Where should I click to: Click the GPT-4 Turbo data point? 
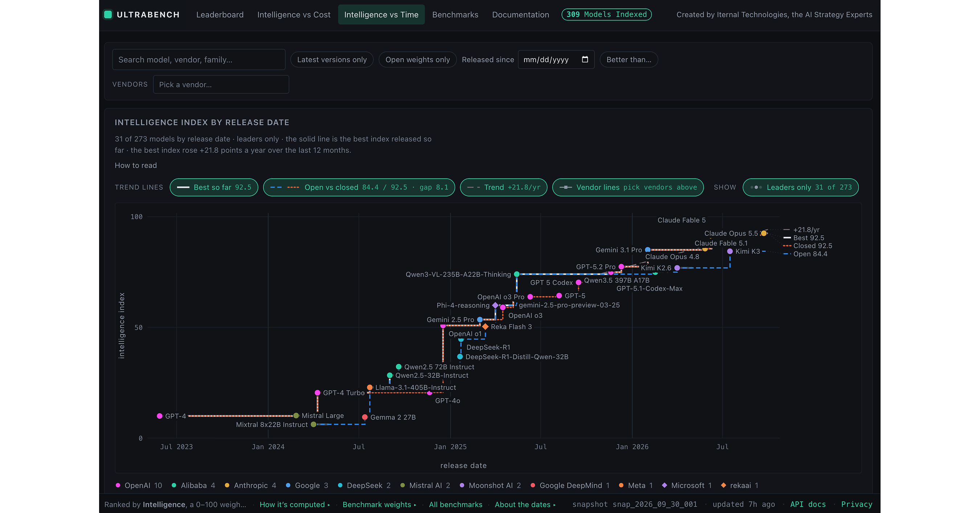click(318, 393)
